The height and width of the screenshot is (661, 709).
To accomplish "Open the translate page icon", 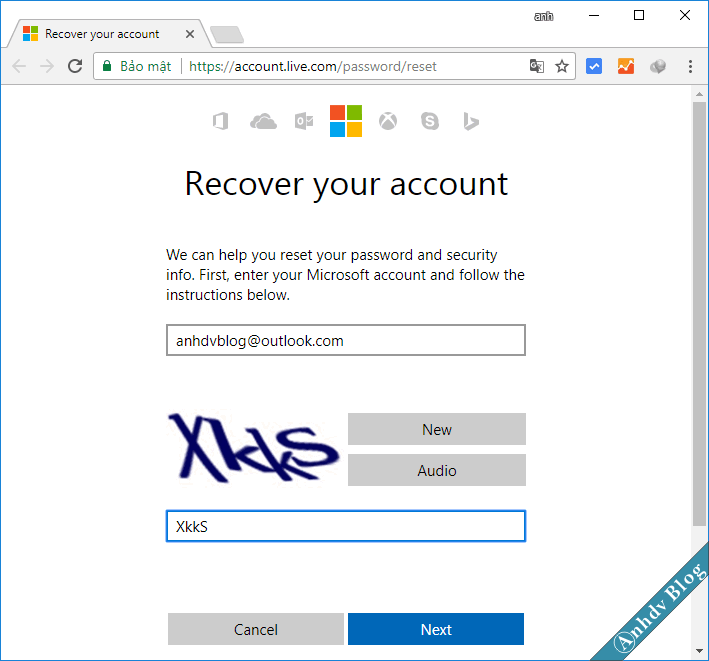I will 537,66.
